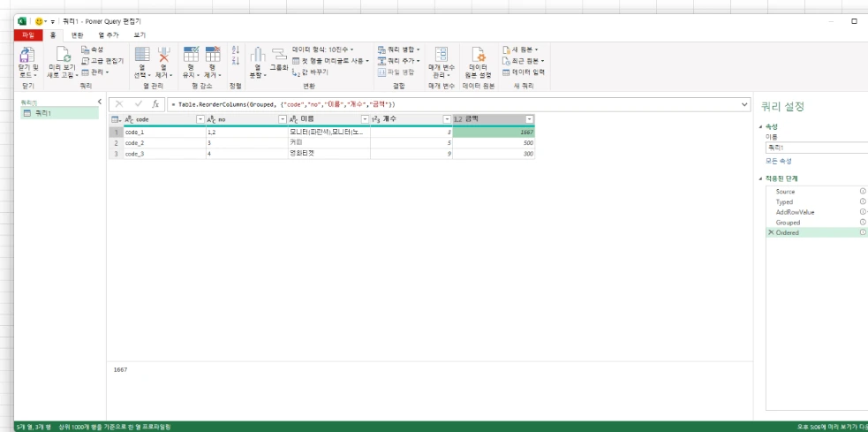Click the Split Column (열 분할) icon
Screen dimensions: 868x432
pos(258,55)
